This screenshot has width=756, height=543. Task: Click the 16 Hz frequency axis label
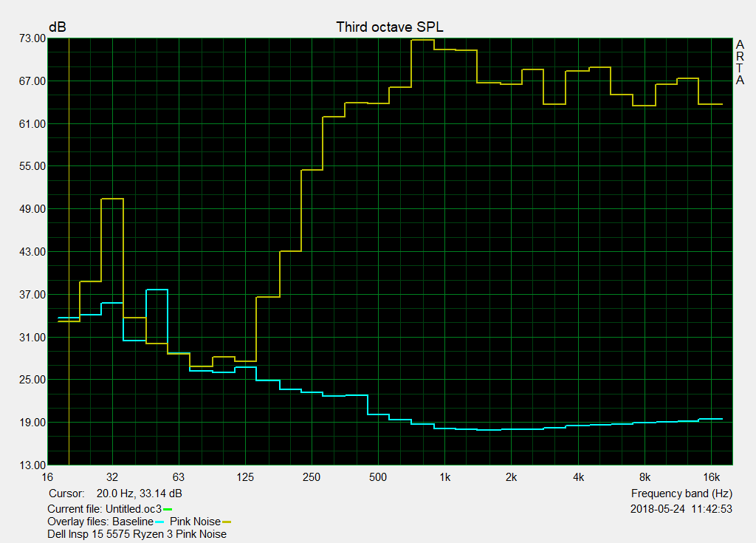point(47,477)
